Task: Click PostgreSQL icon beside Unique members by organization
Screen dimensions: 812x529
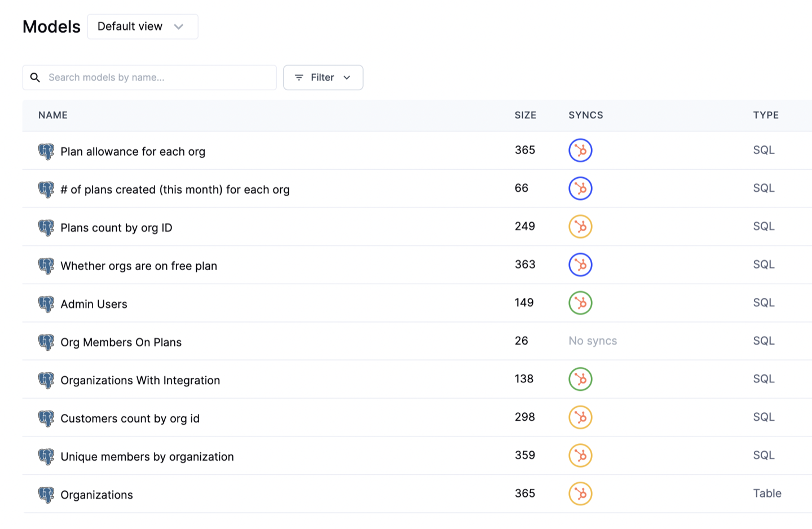Action: click(x=46, y=456)
